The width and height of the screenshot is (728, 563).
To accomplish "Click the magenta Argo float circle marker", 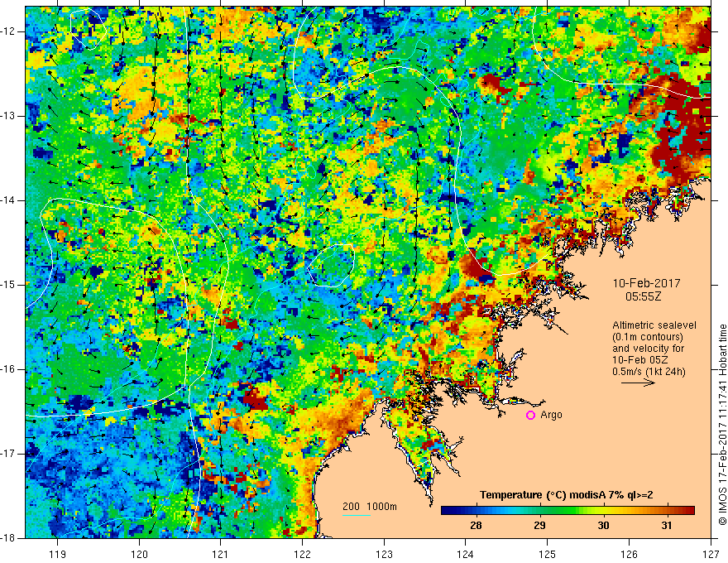I will point(530,416).
